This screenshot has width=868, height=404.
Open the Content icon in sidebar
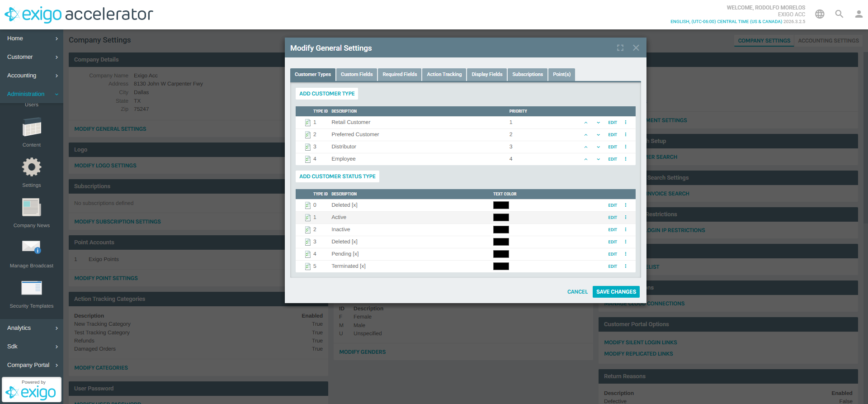tap(32, 127)
